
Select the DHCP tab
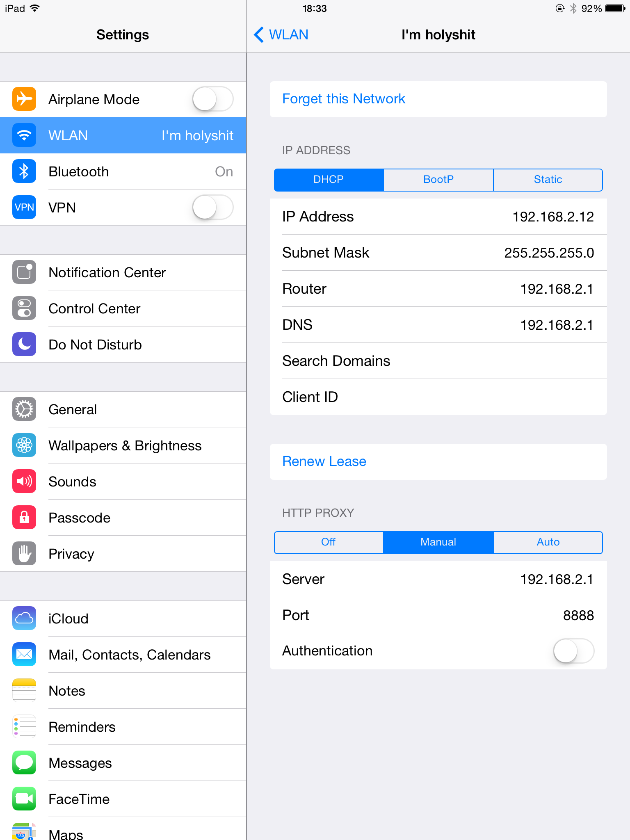coord(329,180)
